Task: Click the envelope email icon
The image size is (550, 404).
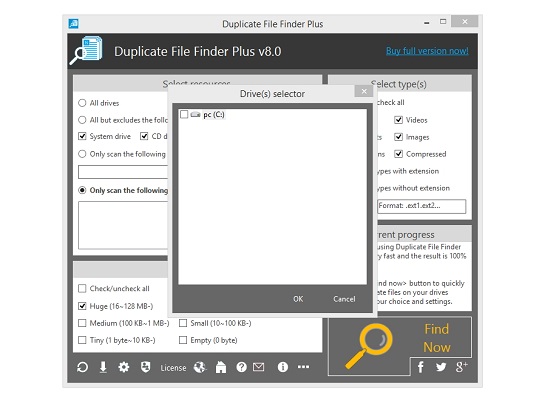Action: point(259,367)
